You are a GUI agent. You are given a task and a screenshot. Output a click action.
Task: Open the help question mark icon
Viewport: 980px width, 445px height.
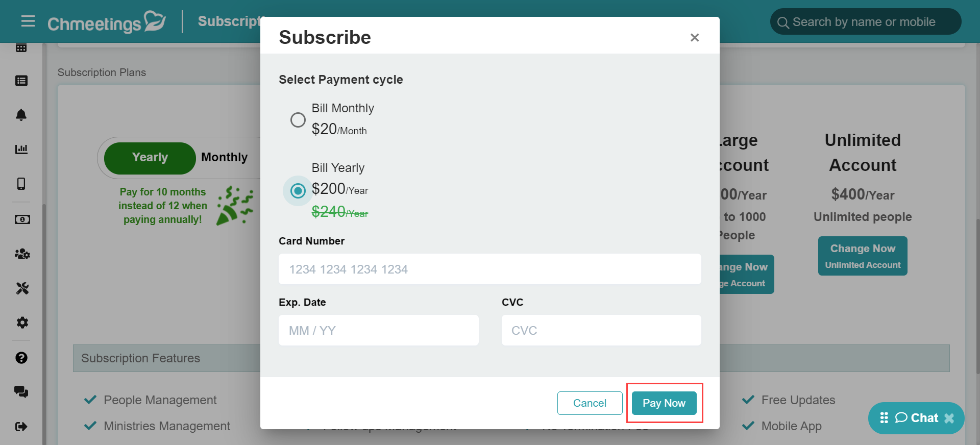click(x=21, y=358)
